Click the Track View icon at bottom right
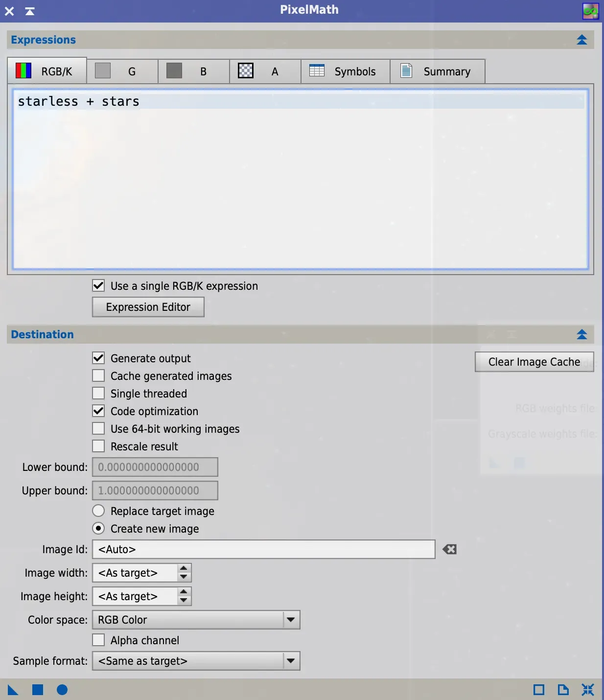Image resolution: width=604 pixels, height=700 pixels. coord(538,689)
